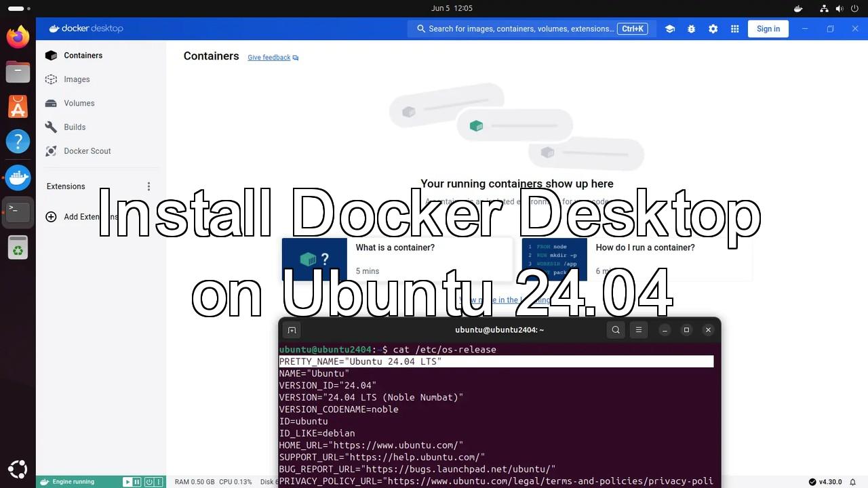
Task: Click the notifications bell in status bar
Action: coord(853,482)
